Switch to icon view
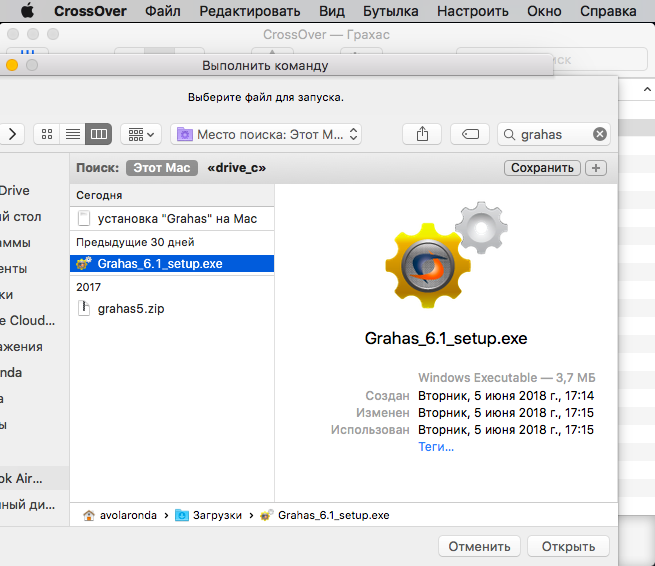Image resolution: width=655 pixels, height=566 pixels. click(47, 134)
